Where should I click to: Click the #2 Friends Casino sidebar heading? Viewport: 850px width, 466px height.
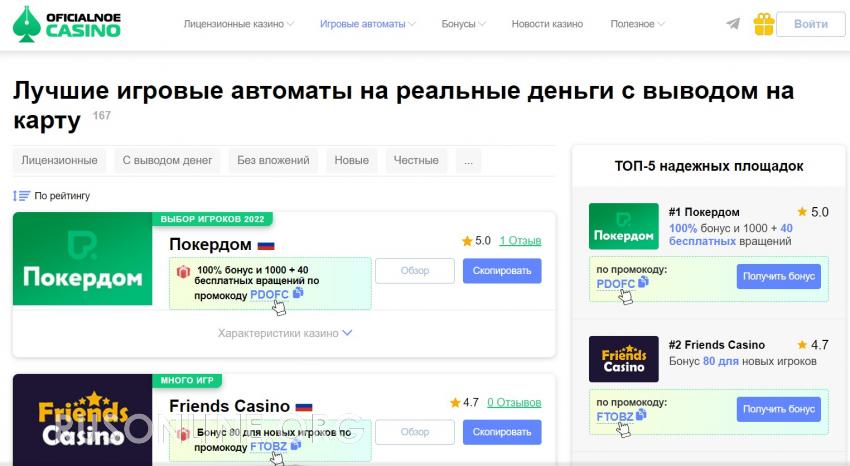(717, 345)
